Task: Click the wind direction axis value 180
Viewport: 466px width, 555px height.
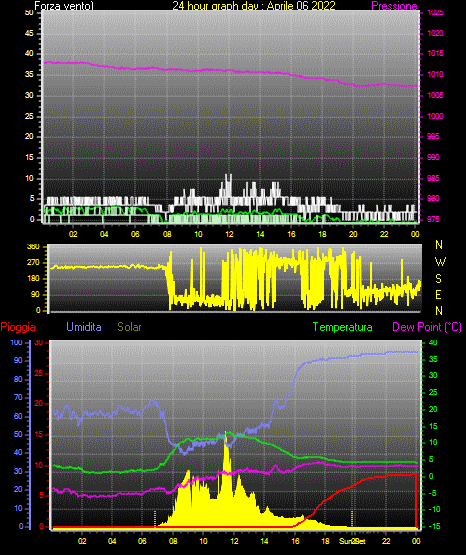Action: [x=34, y=279]
